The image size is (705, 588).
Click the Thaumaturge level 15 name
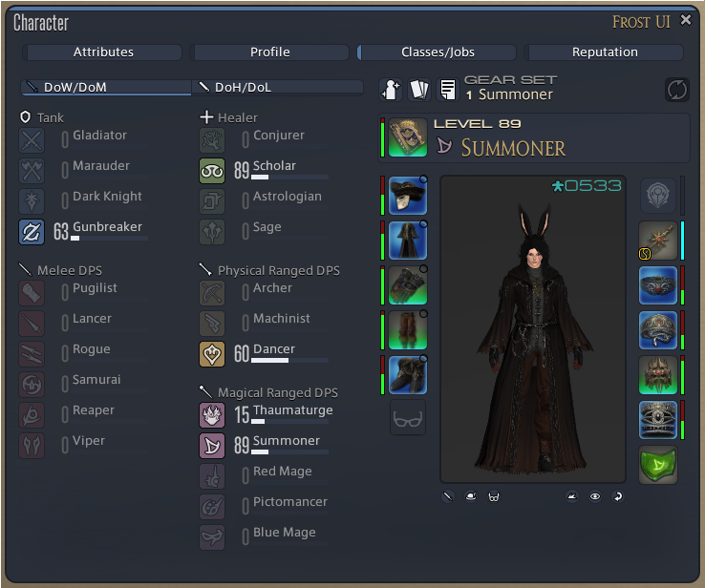coord(292,409)
